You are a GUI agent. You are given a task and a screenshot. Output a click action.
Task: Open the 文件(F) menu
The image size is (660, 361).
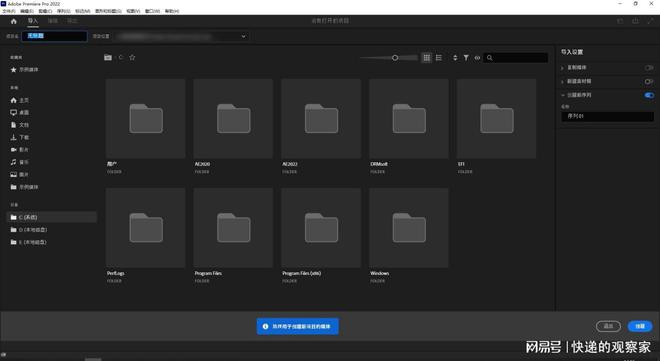click(9, 11)
